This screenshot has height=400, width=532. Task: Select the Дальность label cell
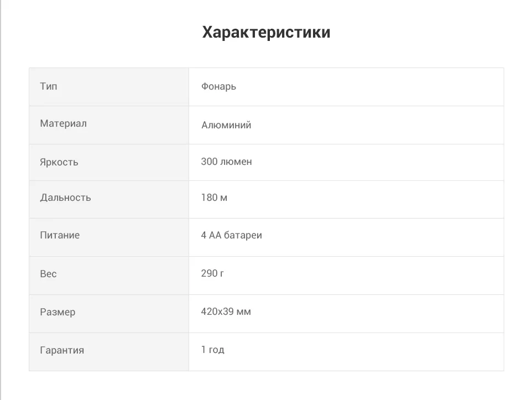pos(109,199)
